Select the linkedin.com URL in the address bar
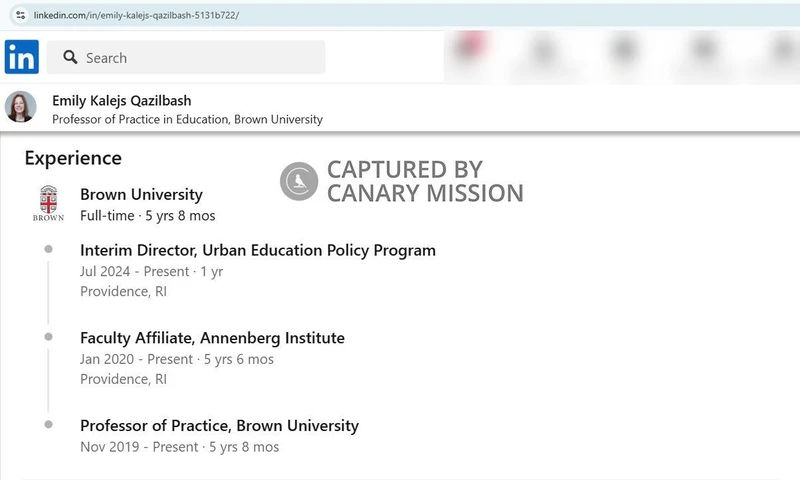Screen dimensions: 800x480 (x=136, y=15)
